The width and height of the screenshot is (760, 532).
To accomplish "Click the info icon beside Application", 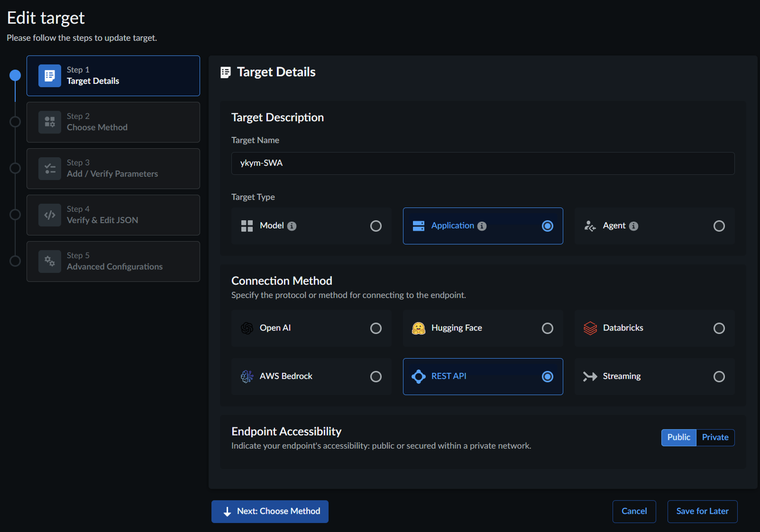I will [482, 226].
